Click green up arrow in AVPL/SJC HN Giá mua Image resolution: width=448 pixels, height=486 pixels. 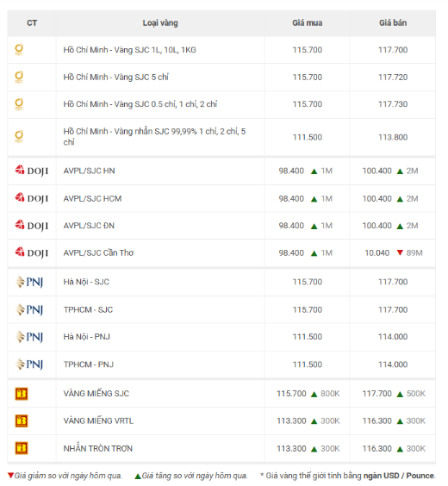(x=314, y=171)
